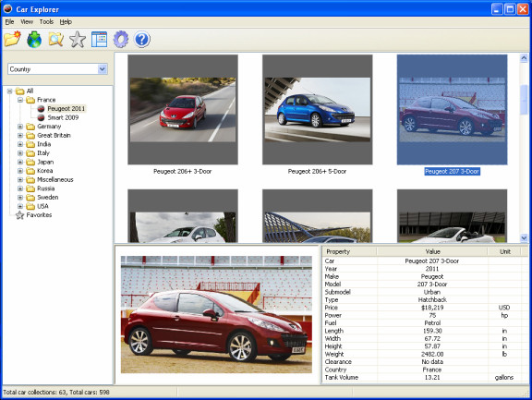
Task: Click the view layout toolbar icon
Action: coord(99,40)
